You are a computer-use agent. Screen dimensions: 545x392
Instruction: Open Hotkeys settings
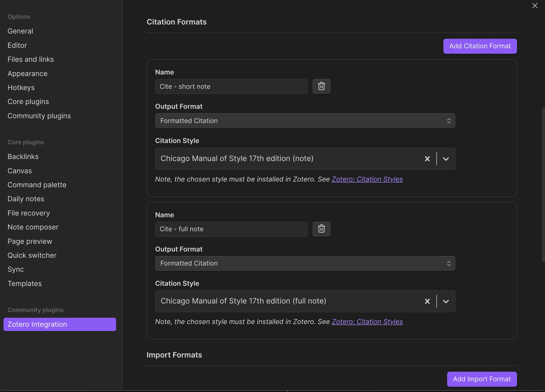click(x=21, y=87)
